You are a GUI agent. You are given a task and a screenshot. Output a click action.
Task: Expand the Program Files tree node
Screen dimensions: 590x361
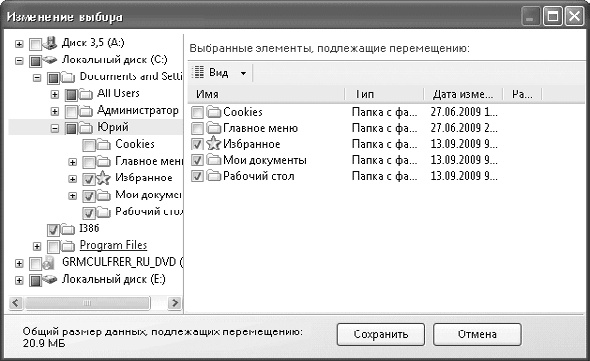tap(36, 247)
